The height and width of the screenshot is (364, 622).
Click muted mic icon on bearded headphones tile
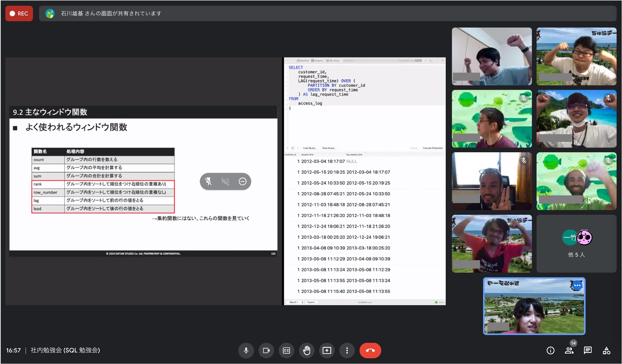(x=608, y=161)
